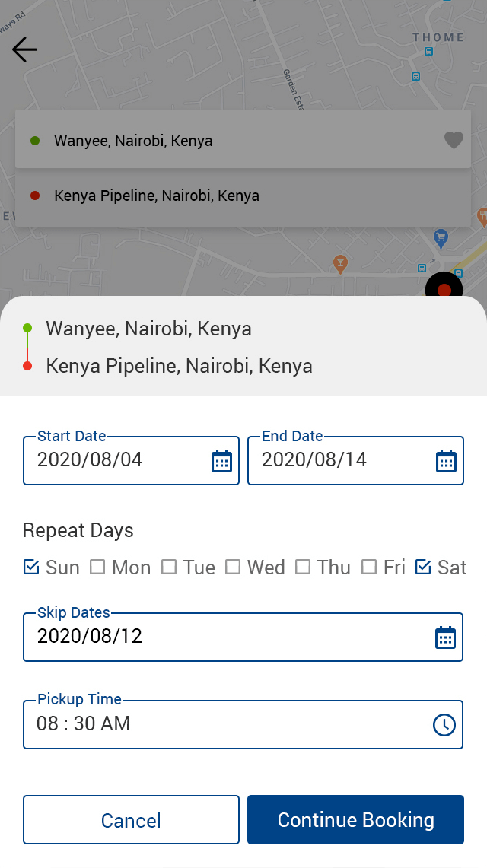Open the Skip Dates calendar icon
Viewport: 487px width, 868px height.
coord(445,637)
